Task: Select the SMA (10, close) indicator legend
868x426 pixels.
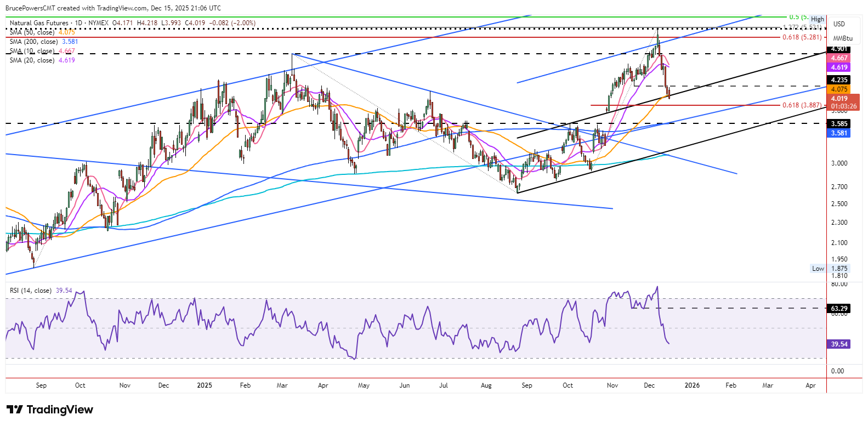Action: (x=33, y=51)
